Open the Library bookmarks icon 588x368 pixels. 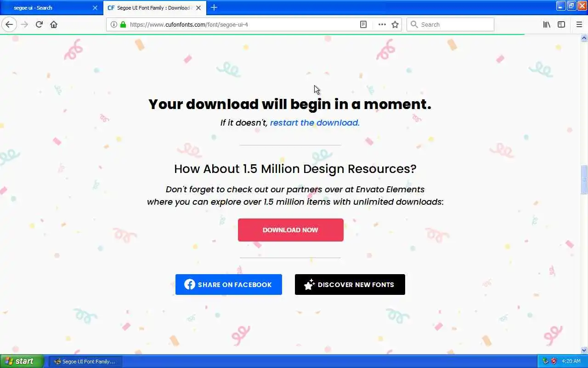click(x=547, y=24)
